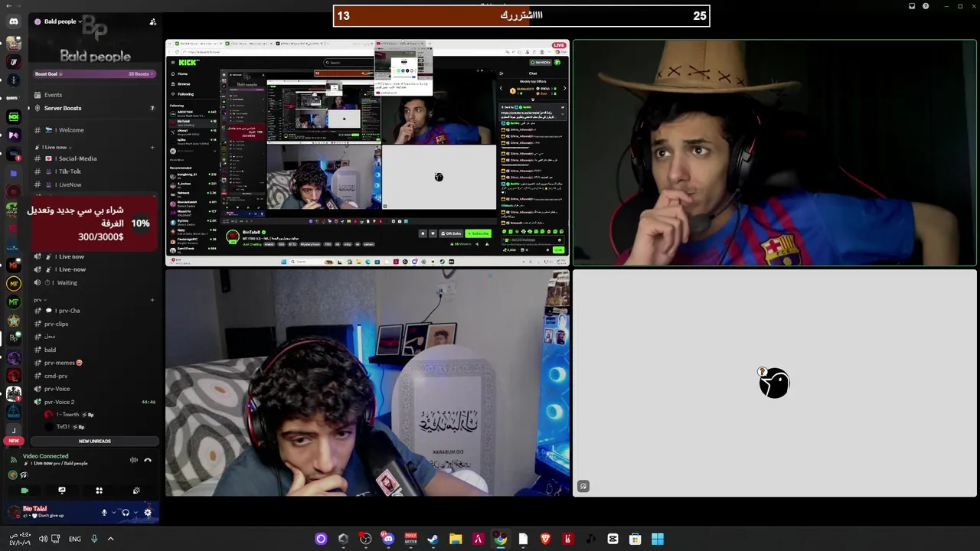Add channel to prv category
This screenshot has width=980, height=551.
152,300
